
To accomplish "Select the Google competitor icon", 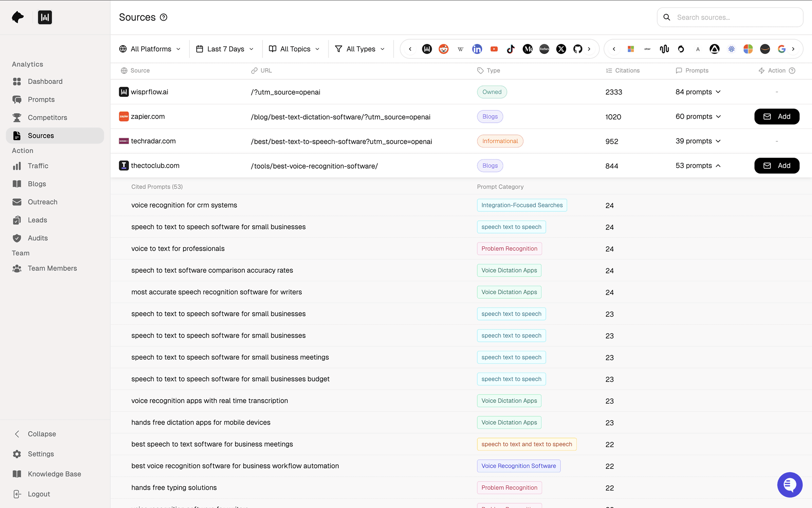I will 781,49.
